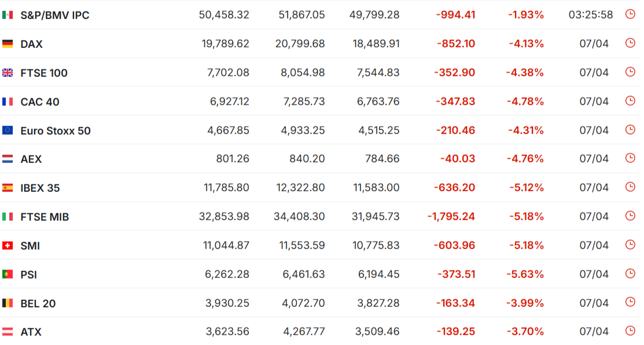This screenshot has height=345, width=644.
Task: Open the DAX index link
Action: point(32,44)
